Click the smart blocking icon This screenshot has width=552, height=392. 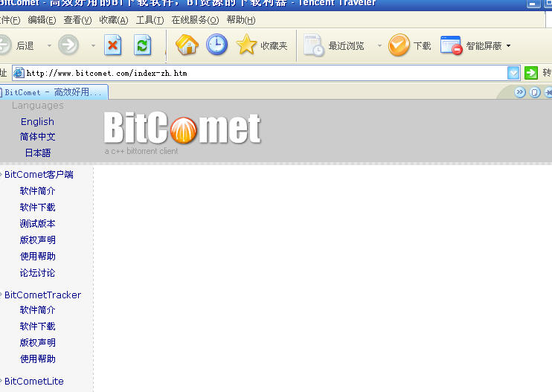click(x=451, y=45)
